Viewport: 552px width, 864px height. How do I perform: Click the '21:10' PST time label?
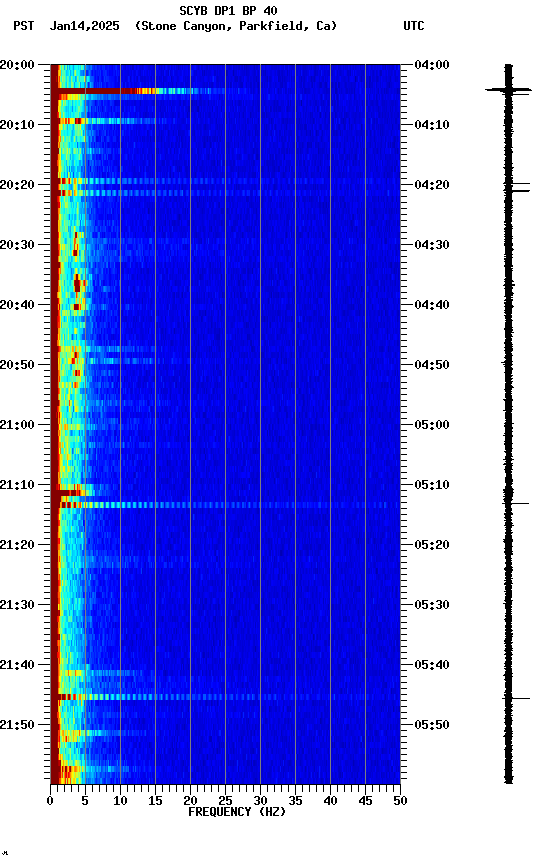(x=17, y=485)
